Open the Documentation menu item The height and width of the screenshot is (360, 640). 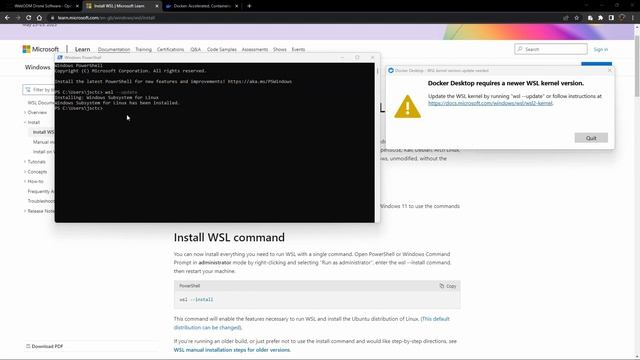click(x=114, y=49)
